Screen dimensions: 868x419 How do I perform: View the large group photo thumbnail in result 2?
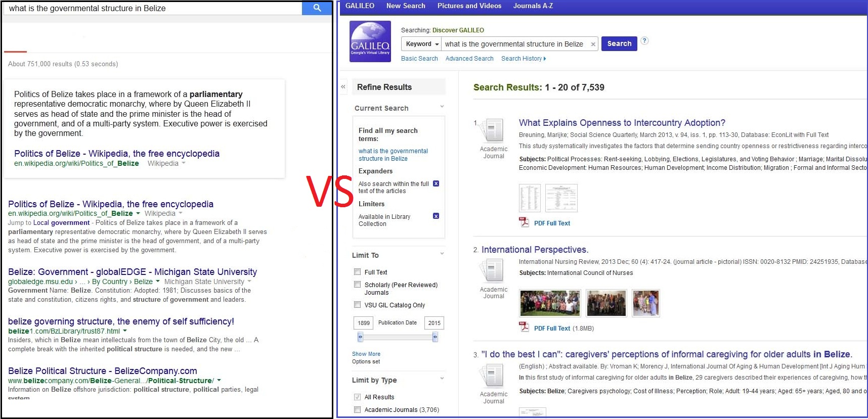(550, 303)
